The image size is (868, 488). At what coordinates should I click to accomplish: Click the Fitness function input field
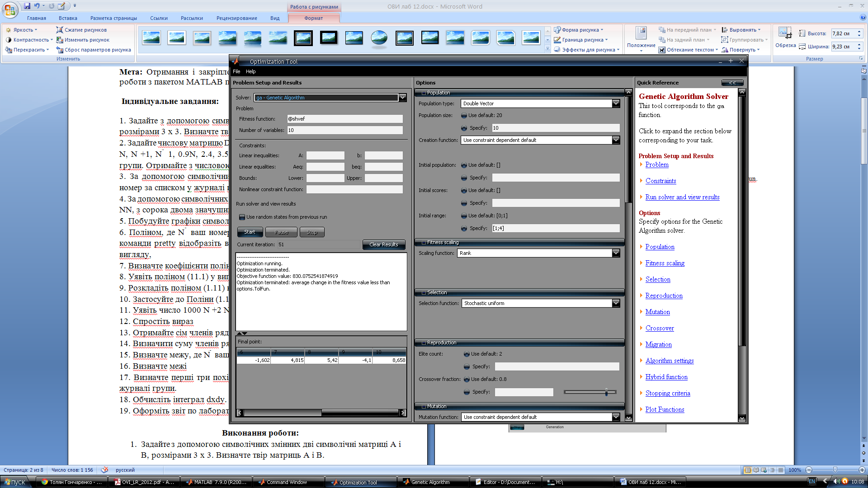[345, 119]
